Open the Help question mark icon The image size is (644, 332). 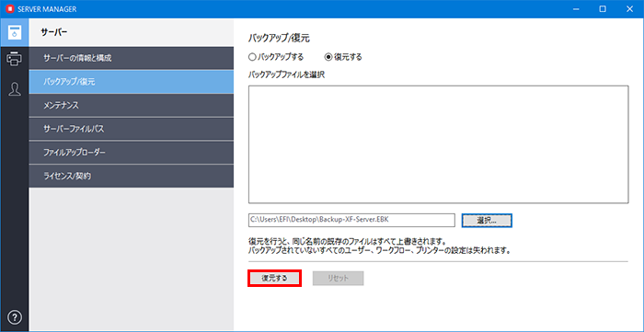coord(15,317)
